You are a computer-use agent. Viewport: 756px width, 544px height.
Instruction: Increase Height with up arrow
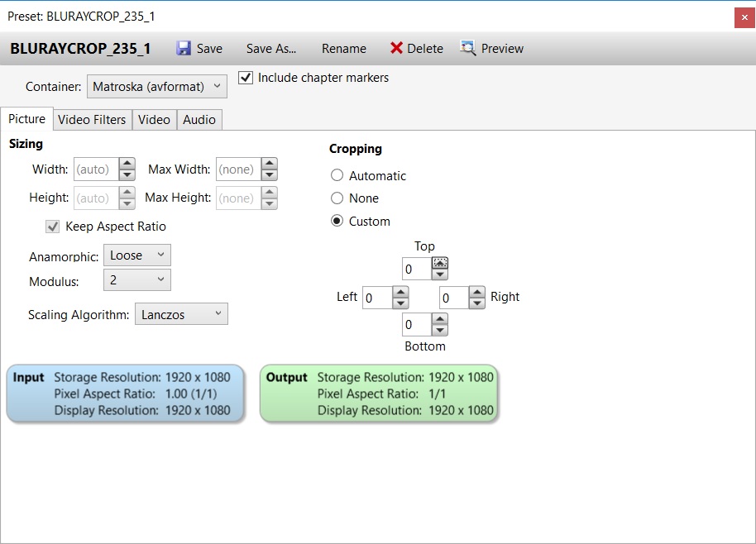[127, 193]
